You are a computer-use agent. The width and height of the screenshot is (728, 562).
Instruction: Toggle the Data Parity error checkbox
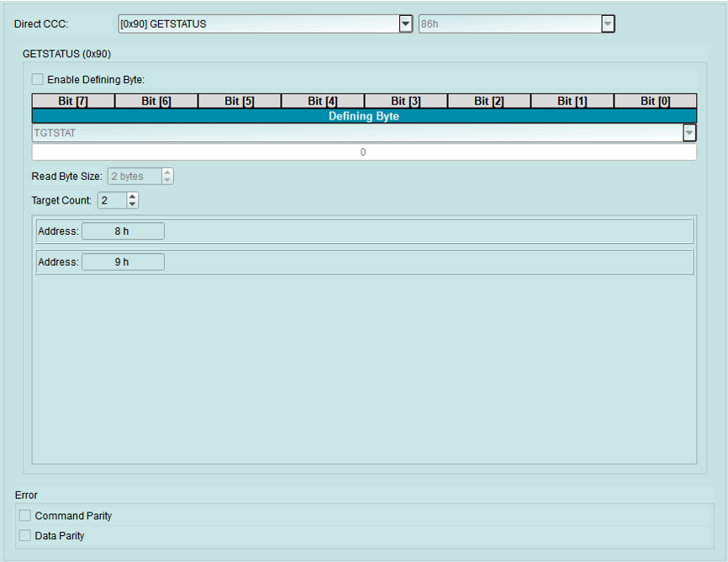[25, 536]
